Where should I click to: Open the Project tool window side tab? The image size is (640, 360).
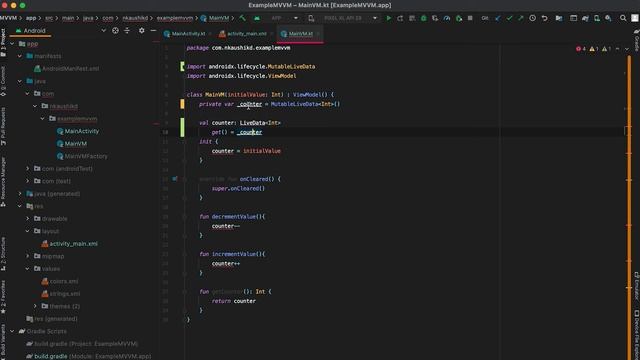coord(3,42)
